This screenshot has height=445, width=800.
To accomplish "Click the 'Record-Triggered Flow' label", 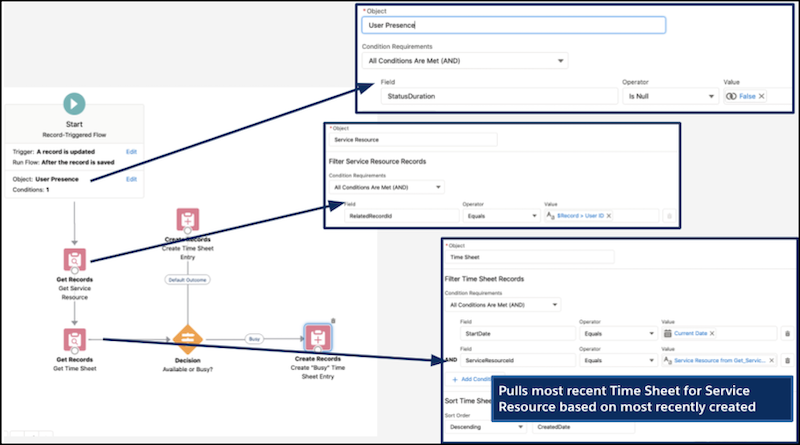I will pyautogui.click(x=74, y=135).
